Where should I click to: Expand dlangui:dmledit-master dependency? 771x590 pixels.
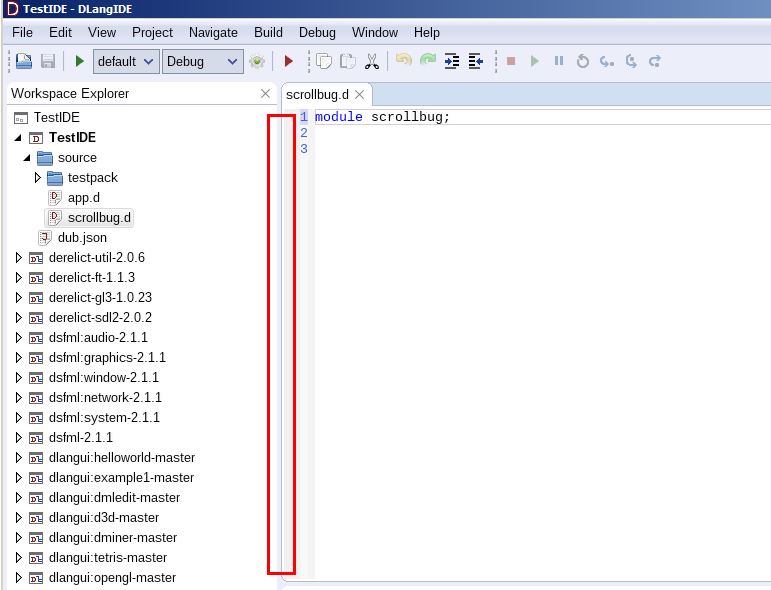(x=19, y=498)
